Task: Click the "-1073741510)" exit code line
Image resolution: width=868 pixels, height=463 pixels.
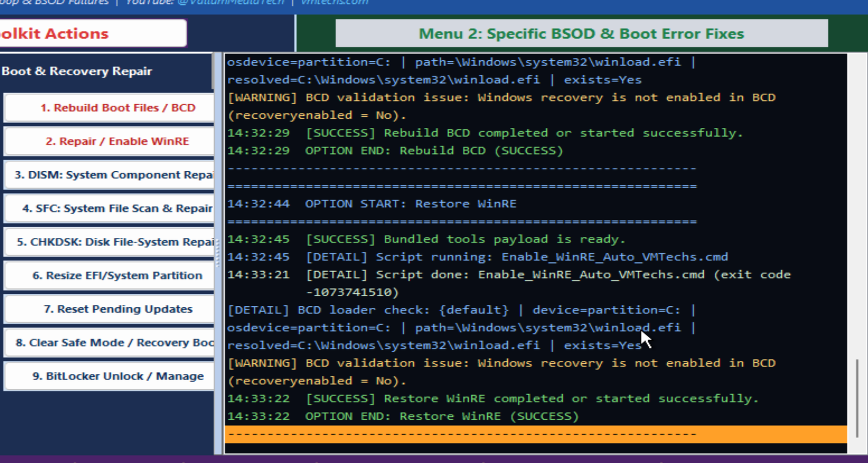Action: (352, 292)
